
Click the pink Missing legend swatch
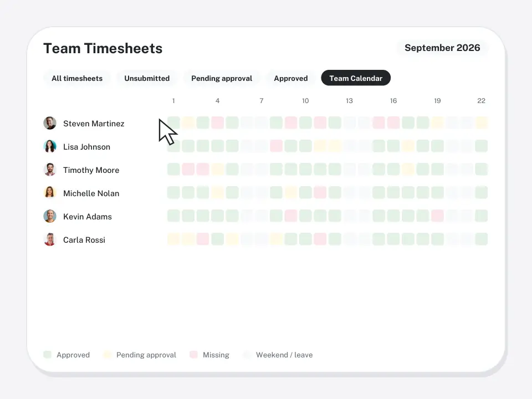pos(194,355)
